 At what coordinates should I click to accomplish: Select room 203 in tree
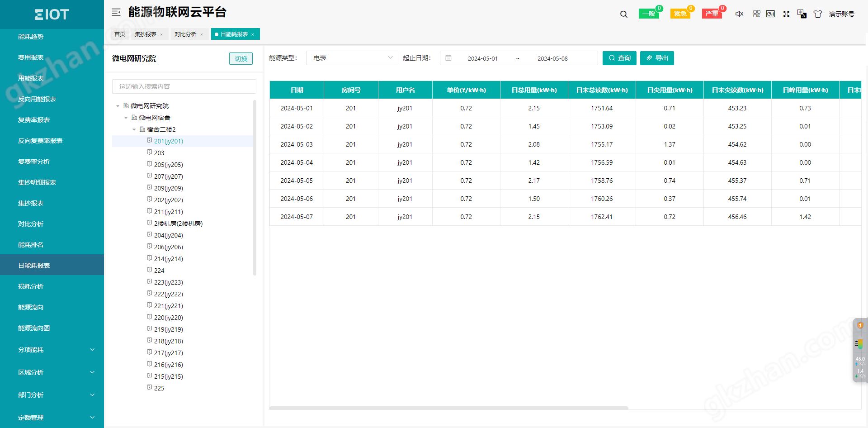pyautogui.click(x=159, y=153)
